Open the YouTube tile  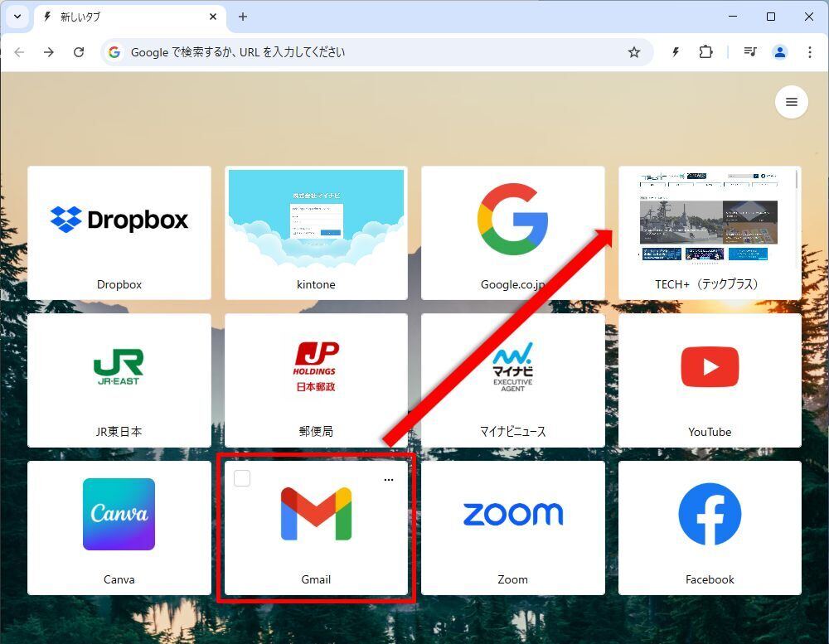click(710, 380)
